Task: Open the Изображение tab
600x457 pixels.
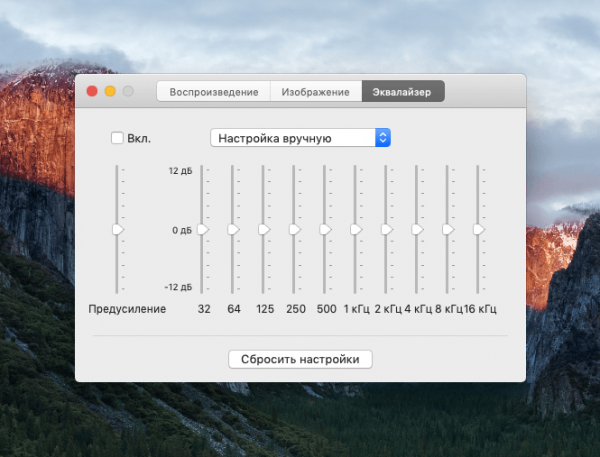Action: point(316,91)
